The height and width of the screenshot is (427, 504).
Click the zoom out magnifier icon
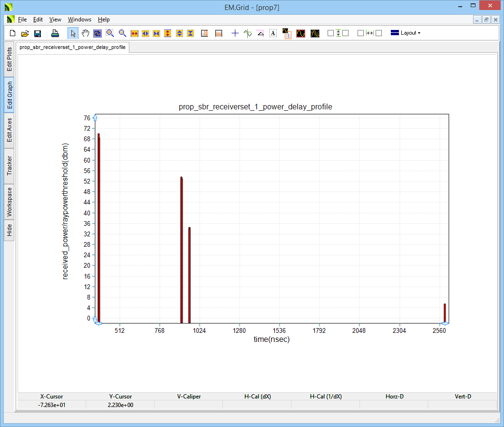tap(122, 33)
